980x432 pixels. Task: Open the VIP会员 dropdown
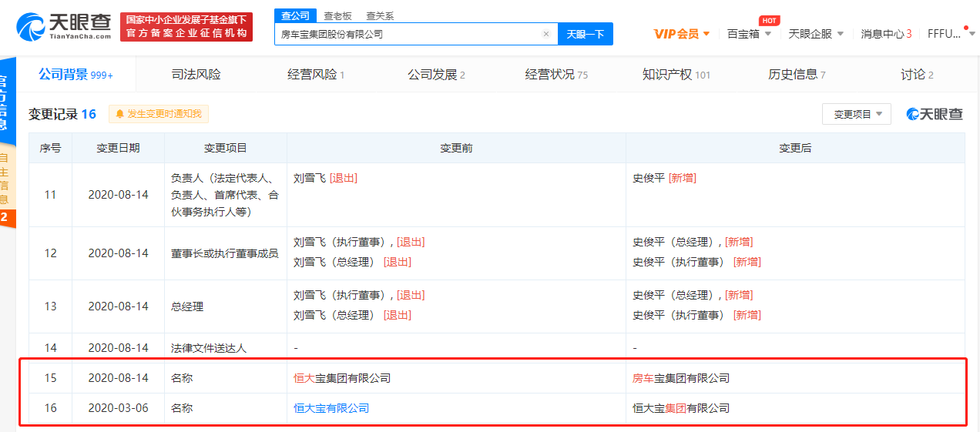[x=682, y=34]
